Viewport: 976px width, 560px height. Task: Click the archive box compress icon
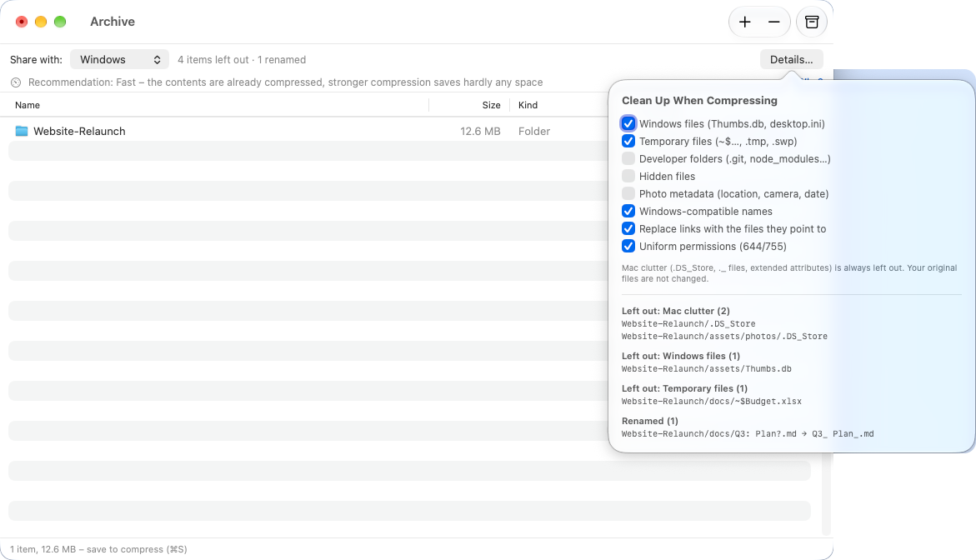[x=812, y=22]
